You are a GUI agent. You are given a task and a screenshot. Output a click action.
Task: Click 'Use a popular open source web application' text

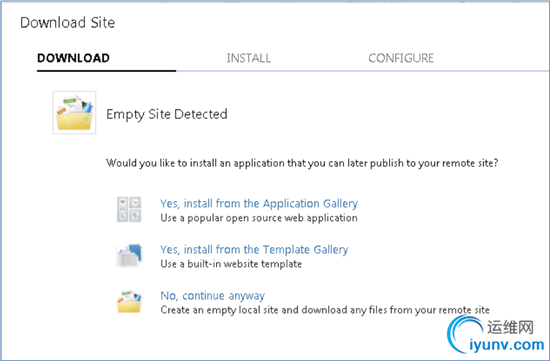pos(259,218)
